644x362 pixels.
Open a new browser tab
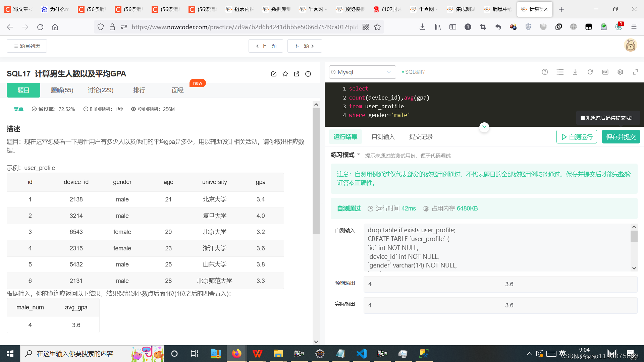pos(561,9)
